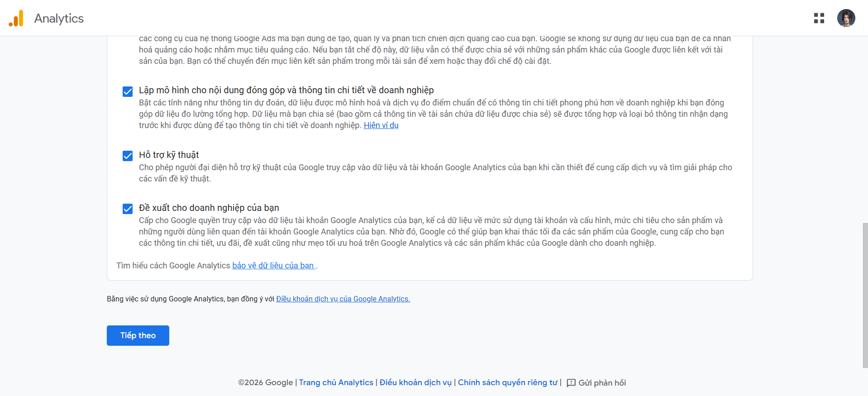The image size is (868, 396).
Task: Open "Chính sách quyền riêng tư" footer link
Action: (x=507, y=383)
